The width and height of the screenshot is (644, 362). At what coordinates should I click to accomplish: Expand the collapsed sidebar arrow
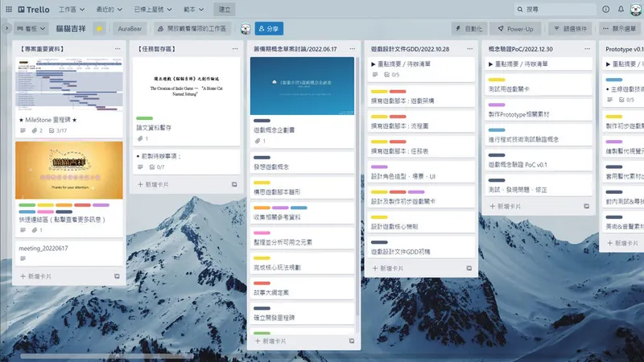(x=6, y=28)
